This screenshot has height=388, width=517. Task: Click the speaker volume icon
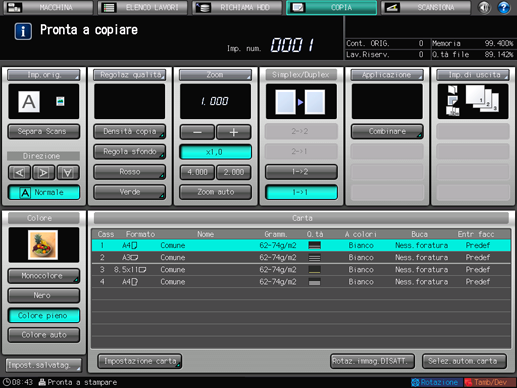point(484,7)
